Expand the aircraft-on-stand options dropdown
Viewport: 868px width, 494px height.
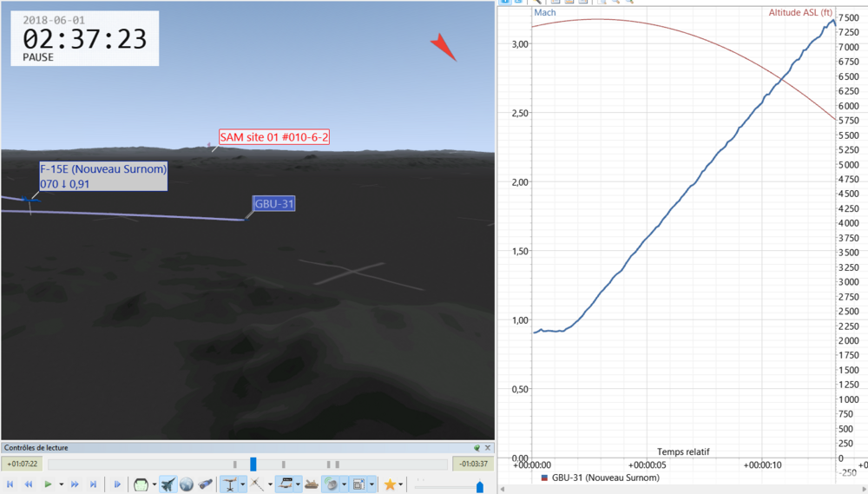click(242, 484)
